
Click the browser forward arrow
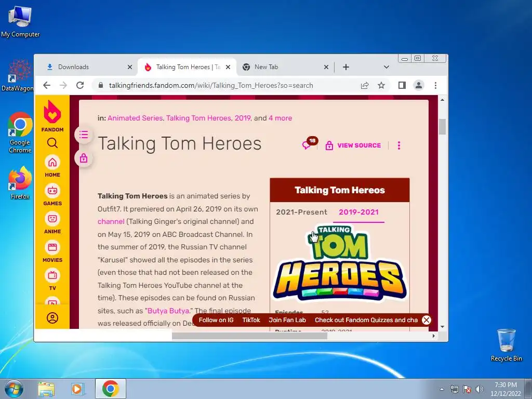63,85
